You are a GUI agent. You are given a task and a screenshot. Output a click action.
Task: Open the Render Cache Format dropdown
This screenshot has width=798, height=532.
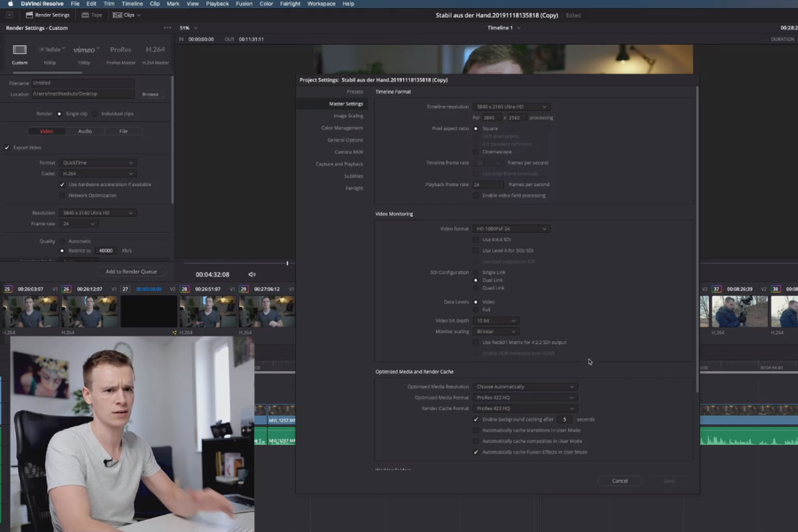point(525,408)
